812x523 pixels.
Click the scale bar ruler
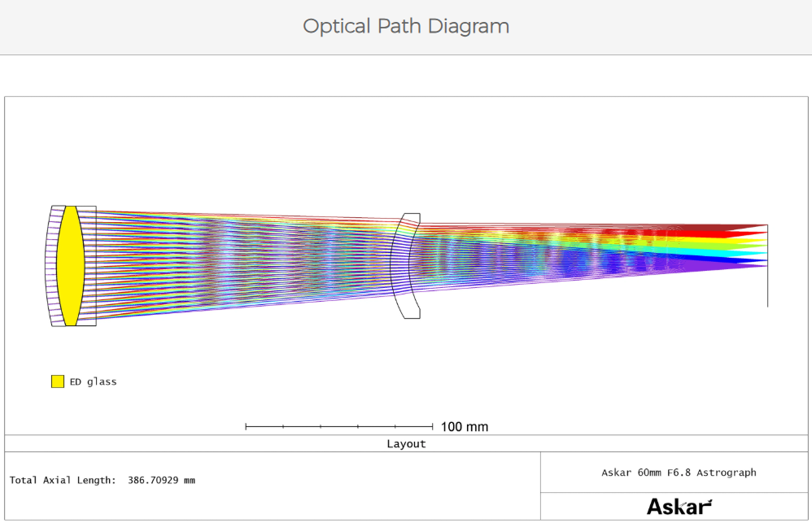point(338,425)
